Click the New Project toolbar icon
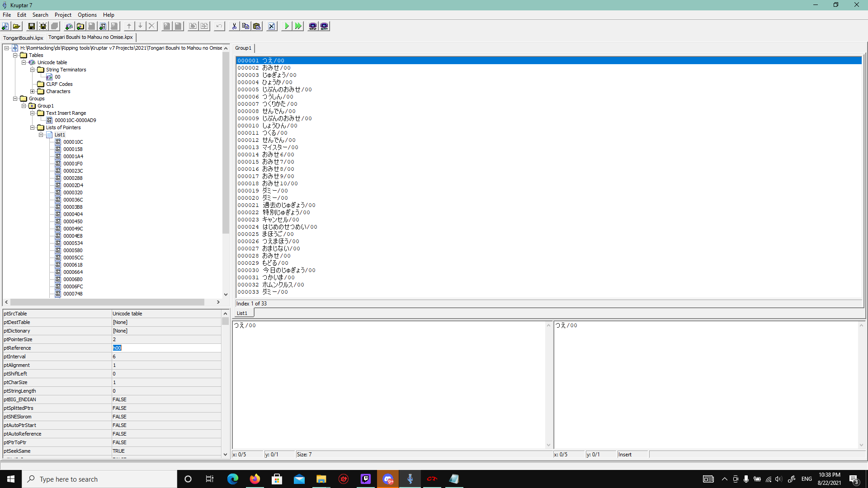The height and width of the screenshot is (488, 868). click(x=5, y=26)
